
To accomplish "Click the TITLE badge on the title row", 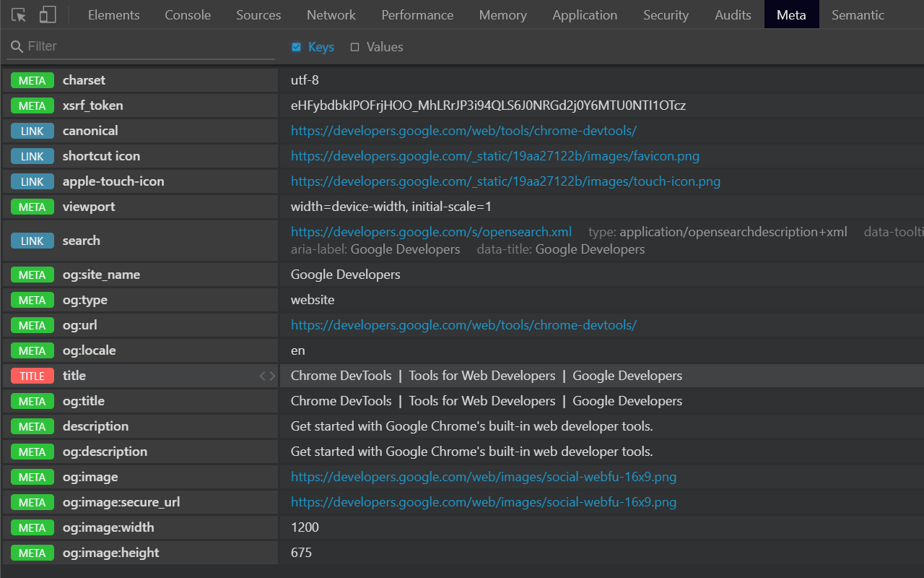I will pyautogui.click(x=32, y=375).
